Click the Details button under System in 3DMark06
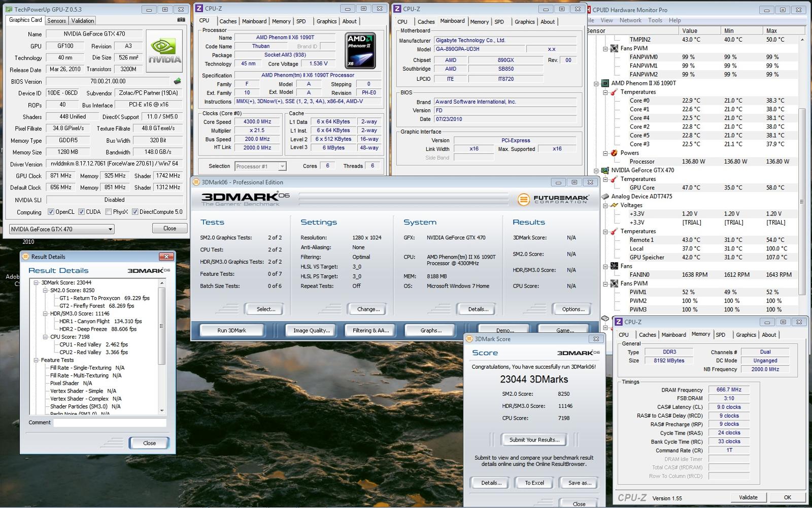Image resolution: width=812 pixels, height=508 pixels. click(478, 309)
